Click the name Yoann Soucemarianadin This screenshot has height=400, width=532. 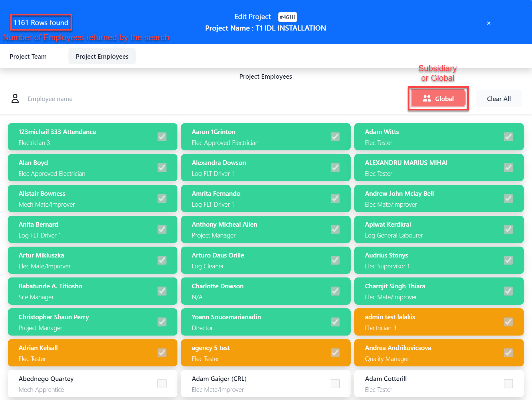pyautogui.click(x=226, y=317)
